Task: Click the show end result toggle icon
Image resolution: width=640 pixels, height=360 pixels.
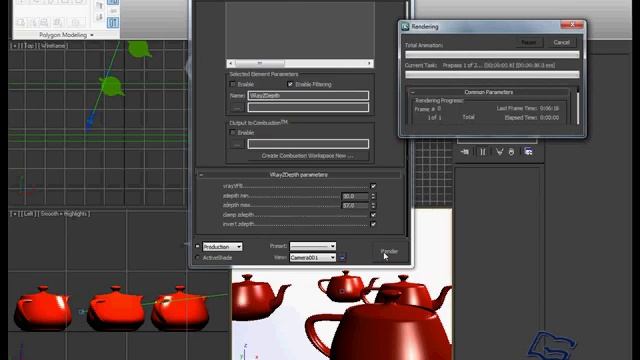Action: [483, 152]
